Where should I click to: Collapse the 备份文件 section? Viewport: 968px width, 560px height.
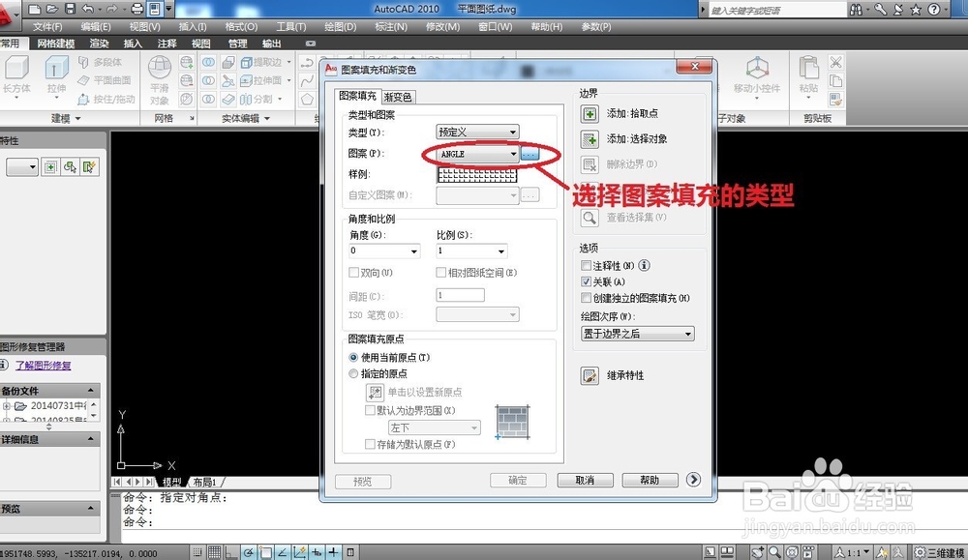(x=91, y=391)
